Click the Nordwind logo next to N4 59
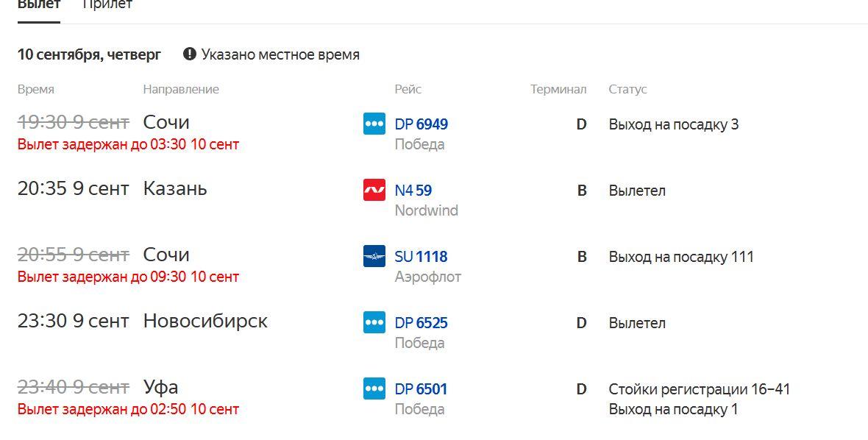 click(374, 191)
